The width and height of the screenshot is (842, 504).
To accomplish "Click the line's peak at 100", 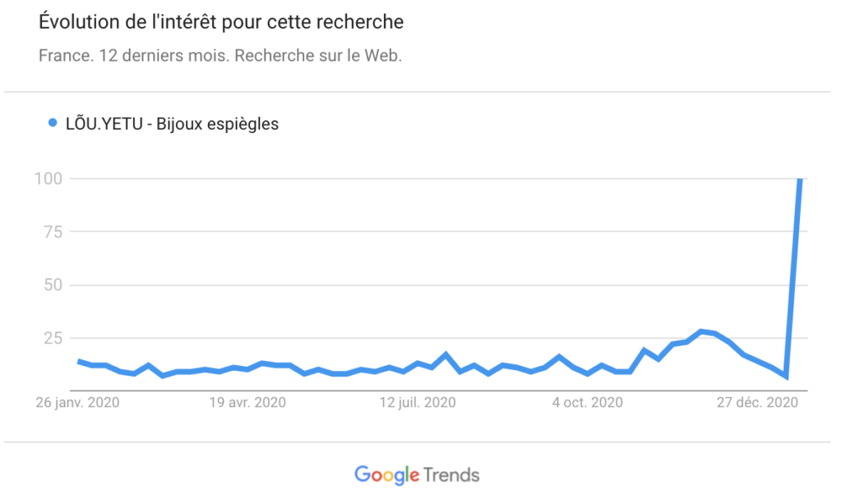I will click(800, 180).
